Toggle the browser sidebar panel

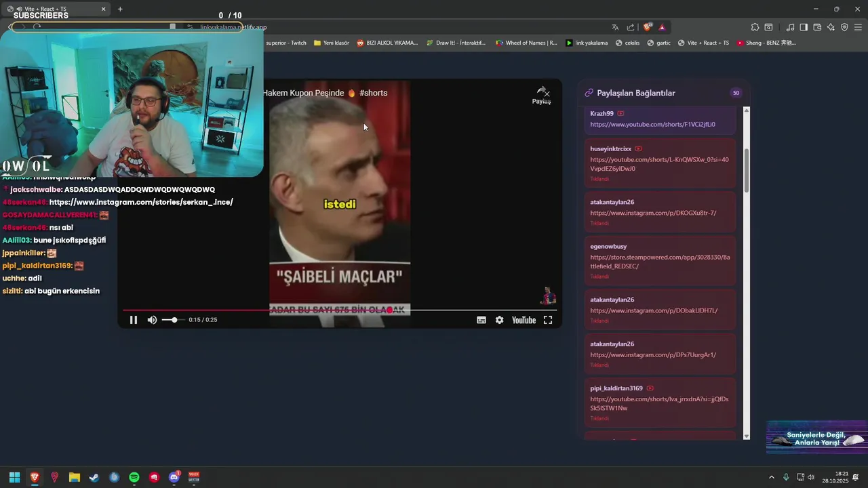[x=804, y=27]
